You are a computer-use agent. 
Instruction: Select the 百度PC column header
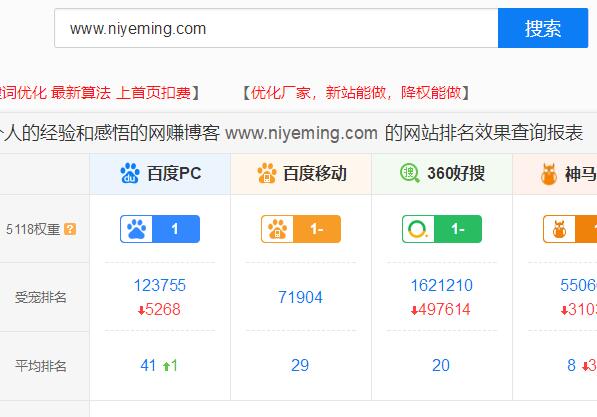pos(160,174)
